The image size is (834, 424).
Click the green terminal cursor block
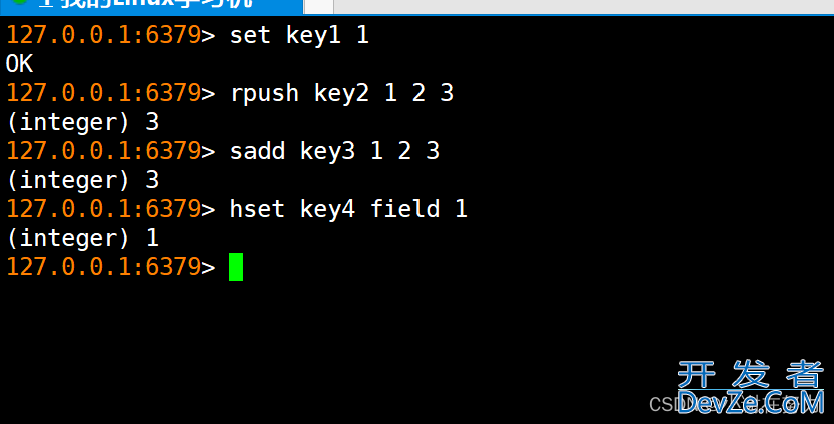click(x=236, y=267)
